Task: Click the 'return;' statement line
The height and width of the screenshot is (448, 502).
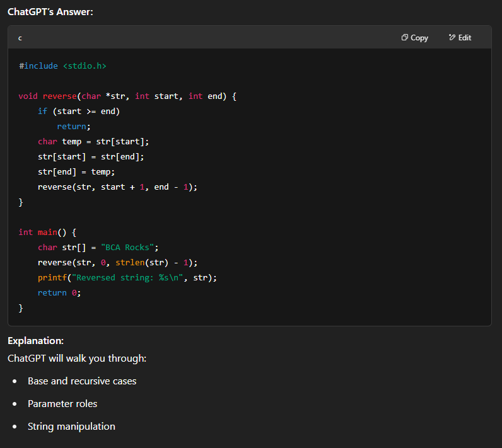Action: pos(74,126)
